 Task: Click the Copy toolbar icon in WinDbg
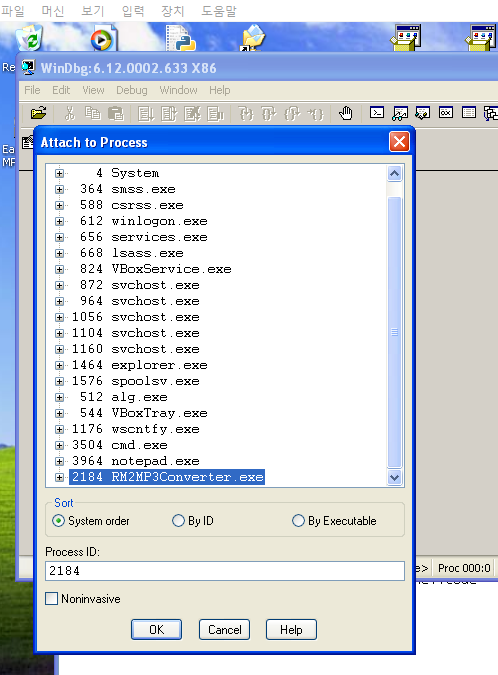93,114
